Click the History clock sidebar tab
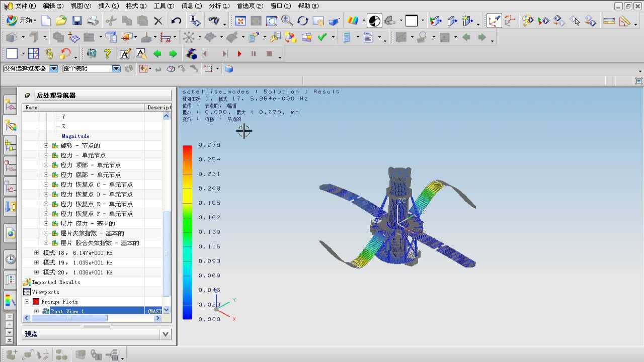Viewport: 644px width, 362px height. (10, 259)
